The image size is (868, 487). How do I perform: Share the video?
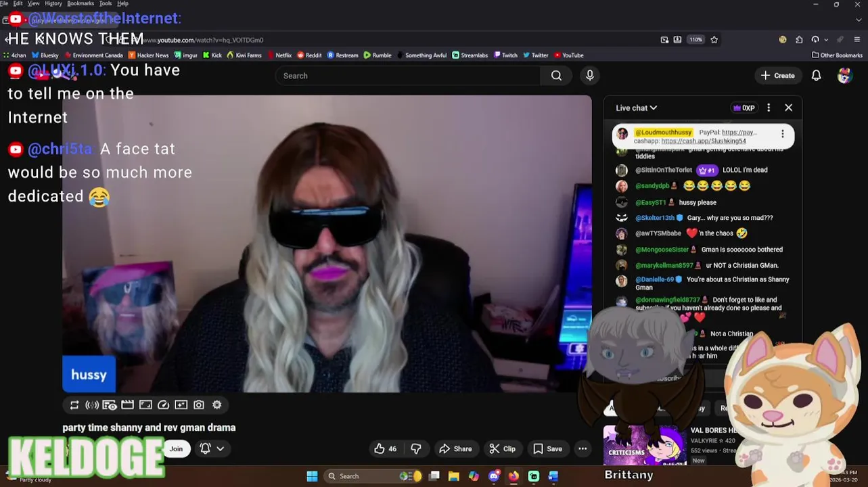pyautogui.click(x=455, y=448)
